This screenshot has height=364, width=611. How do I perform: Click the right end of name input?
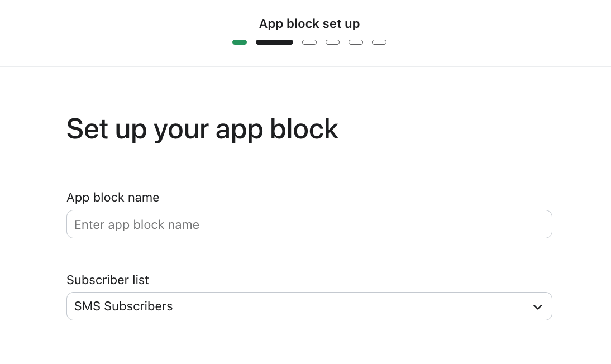coord(536,224)
